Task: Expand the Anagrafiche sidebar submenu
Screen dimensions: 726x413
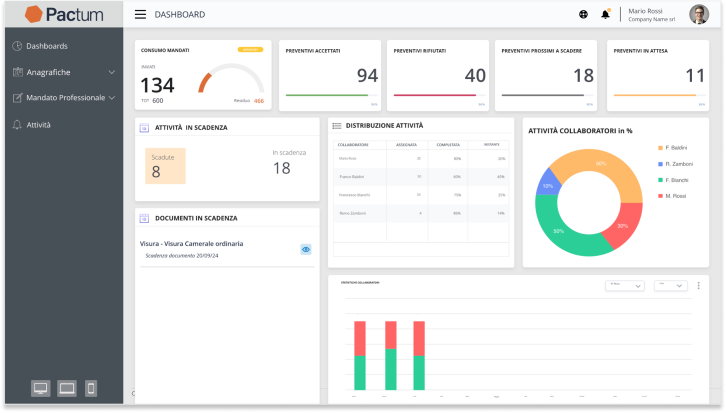Action: pos(111,72)
